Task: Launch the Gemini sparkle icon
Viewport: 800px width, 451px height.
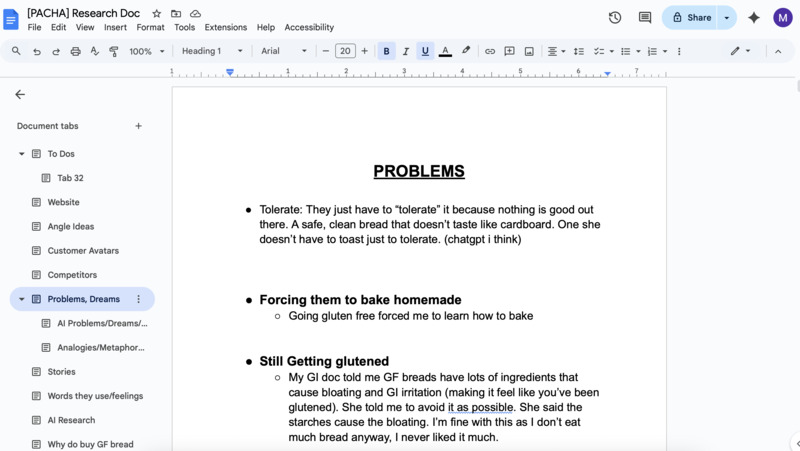Action: coord(754,17)
